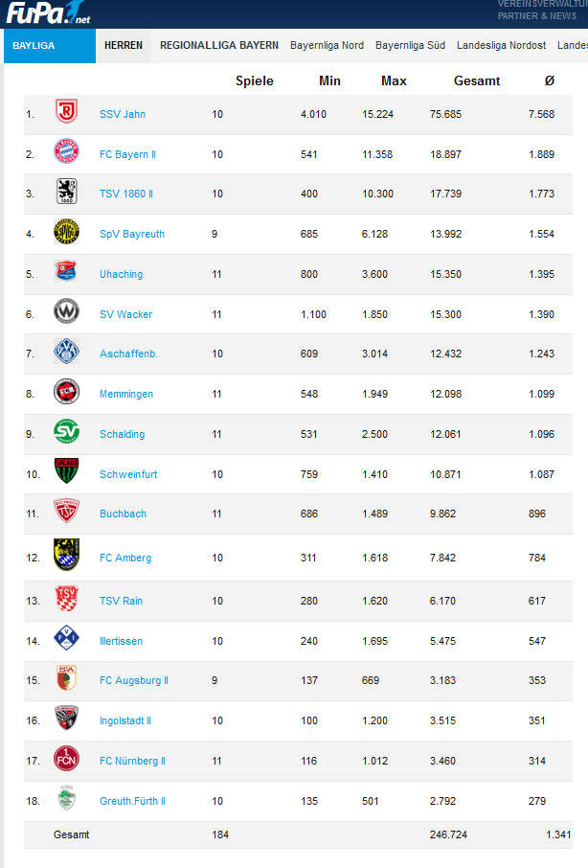Click the FC Nürnberg II club crest
This screenshot has width=588, height=868.
tap(66, 759)
